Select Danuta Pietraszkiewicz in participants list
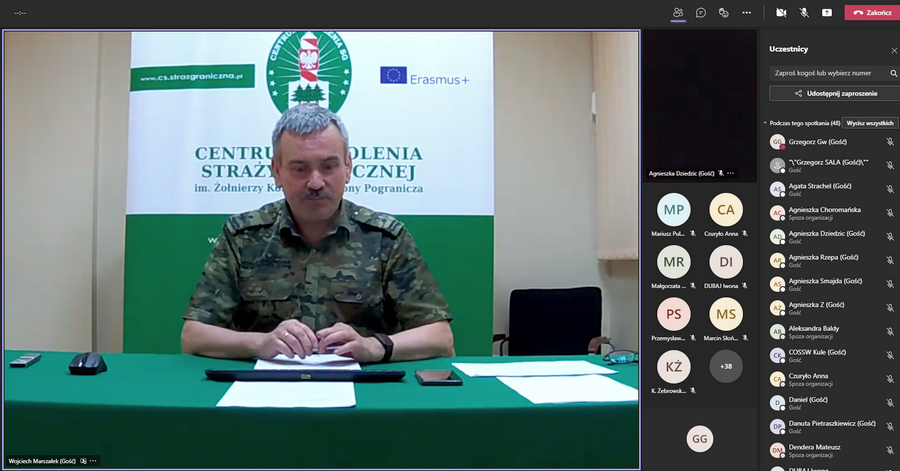The image size is (900, 471). coord(831,423)
